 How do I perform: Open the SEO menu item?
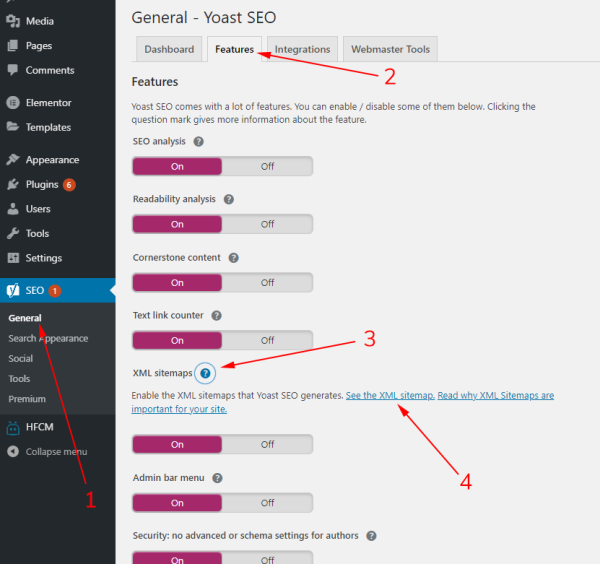57,290
